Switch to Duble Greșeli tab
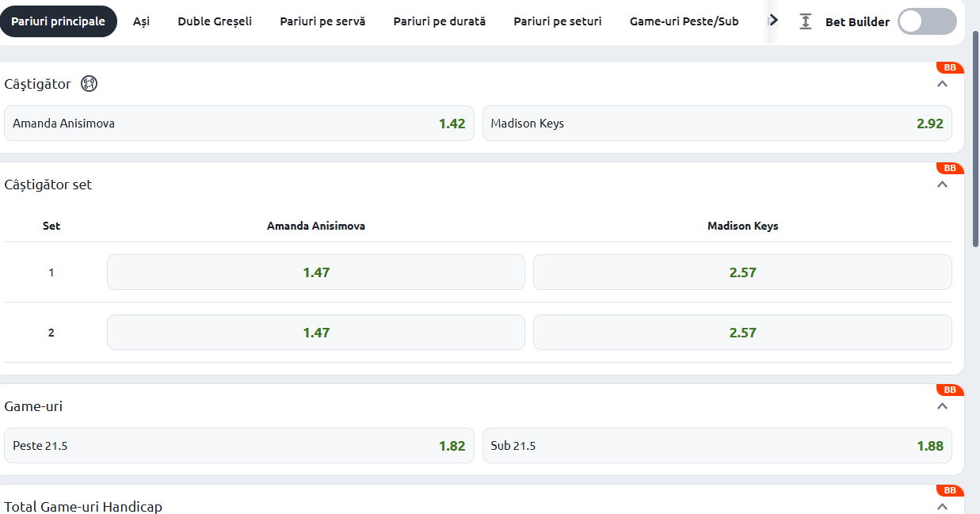The width and height of the screenshot is (980, 514). [215, 21]
